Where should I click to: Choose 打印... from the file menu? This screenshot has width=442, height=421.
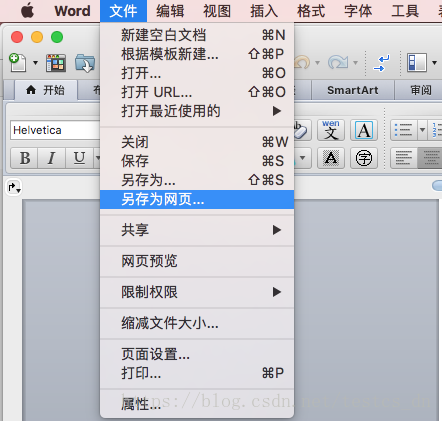pos(197,373)
